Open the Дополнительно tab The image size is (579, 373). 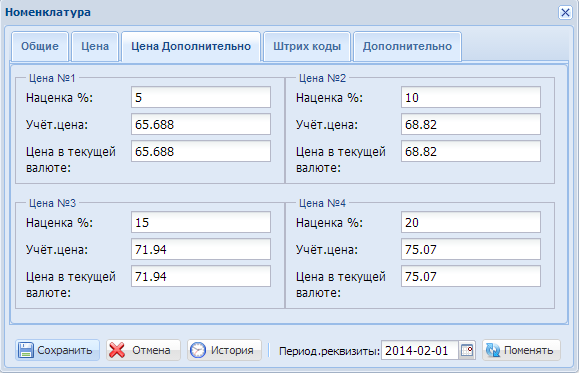pyautogui.click(x=407, y=47)
